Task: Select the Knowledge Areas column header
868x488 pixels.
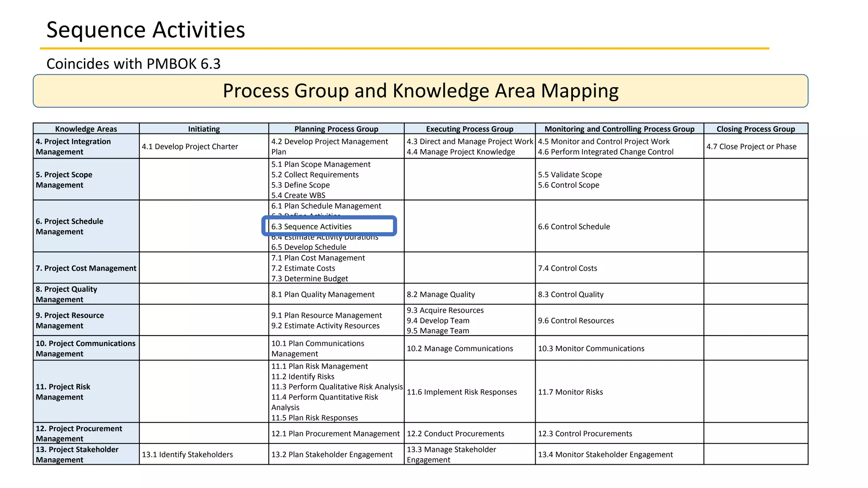Action: point(86,129)
